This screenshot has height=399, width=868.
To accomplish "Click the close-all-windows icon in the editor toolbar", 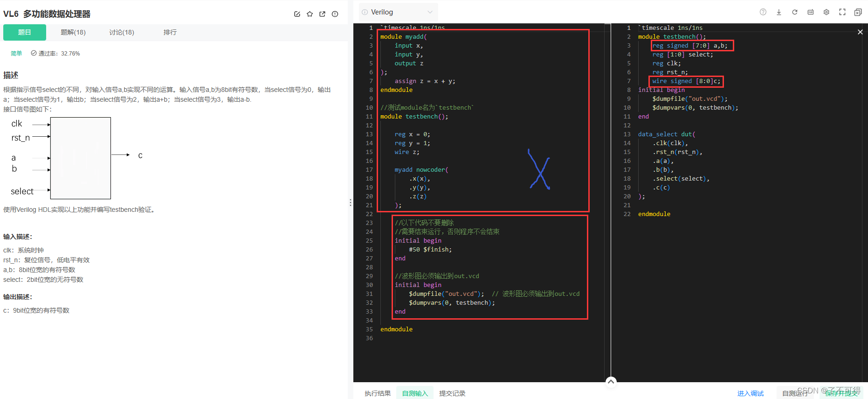I will 858,12.
